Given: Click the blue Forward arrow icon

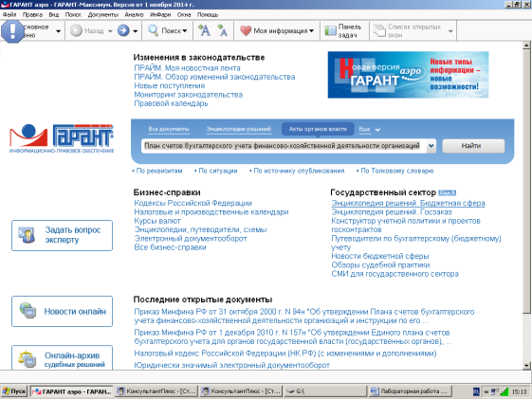Looking at the screenshot, I should coord(123,30).
